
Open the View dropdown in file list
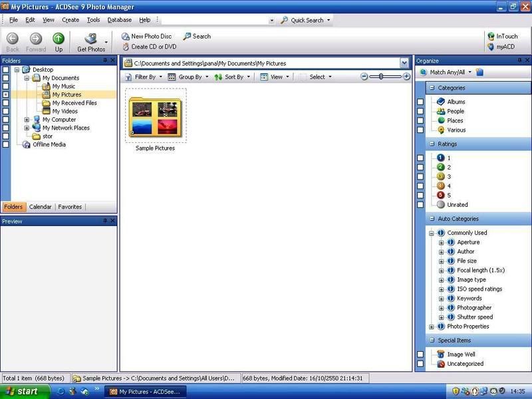(x=275, y=77)
